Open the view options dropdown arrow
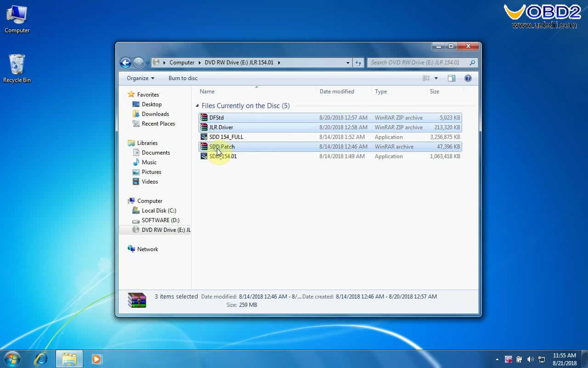 [x=436, y=78]
